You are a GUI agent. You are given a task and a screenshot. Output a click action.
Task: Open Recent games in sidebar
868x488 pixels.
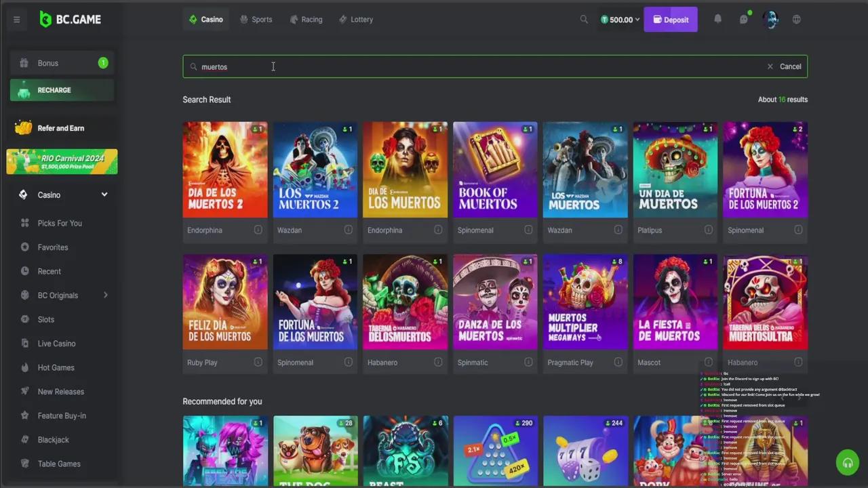pyautogui.click(x=50, y=271)
